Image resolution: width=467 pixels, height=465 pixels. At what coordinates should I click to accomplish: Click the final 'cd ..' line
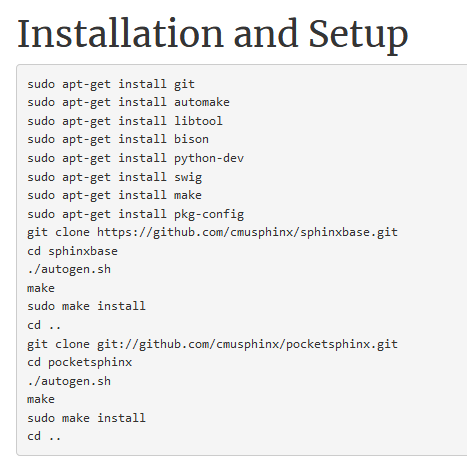[44, 436]
